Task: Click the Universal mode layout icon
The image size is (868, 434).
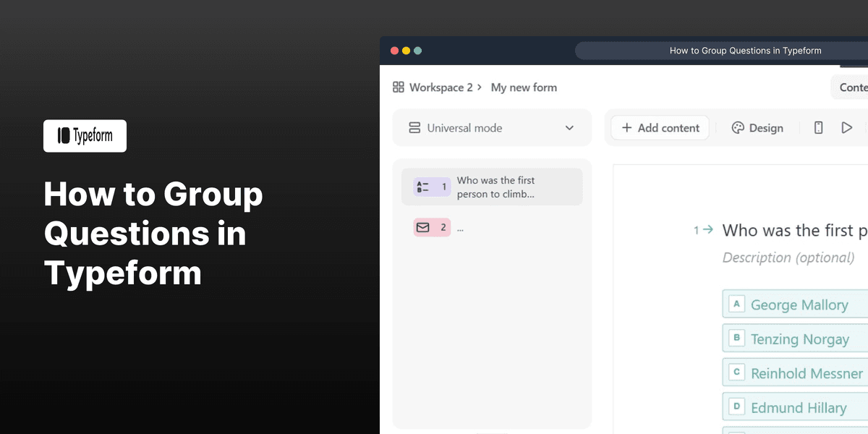Action: [x=414, y=127]
